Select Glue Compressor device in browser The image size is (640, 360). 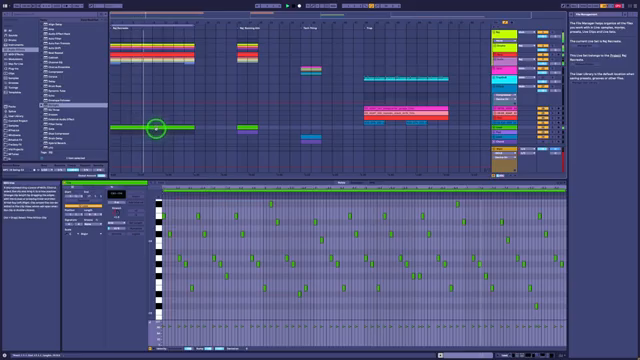pyautogui.click(x=59, y=133)
